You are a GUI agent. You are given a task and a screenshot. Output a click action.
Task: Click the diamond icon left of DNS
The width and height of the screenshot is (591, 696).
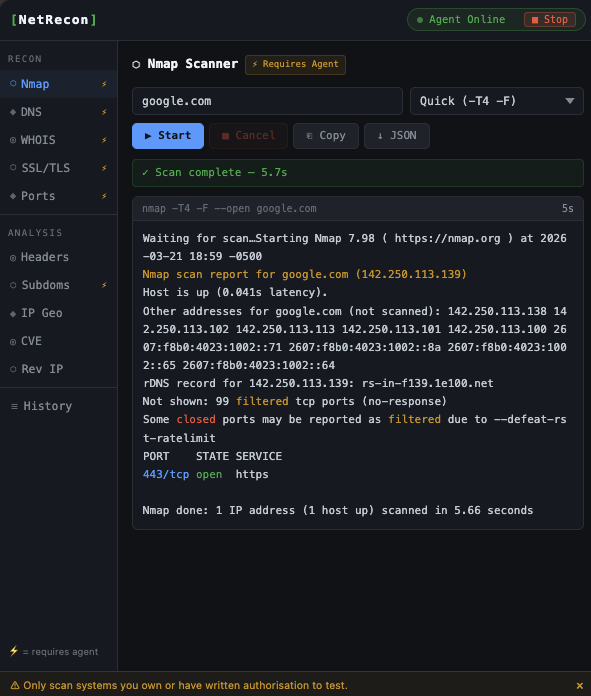(x=13, y=112)
